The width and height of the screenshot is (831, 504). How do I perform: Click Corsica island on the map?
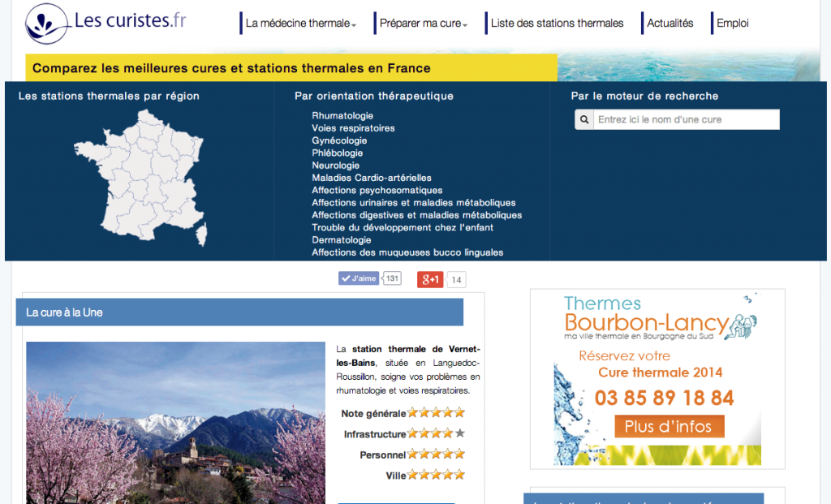[202, 236]
